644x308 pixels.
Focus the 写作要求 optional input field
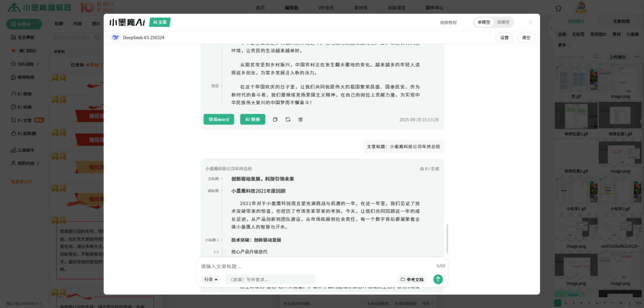click(270, 279)
